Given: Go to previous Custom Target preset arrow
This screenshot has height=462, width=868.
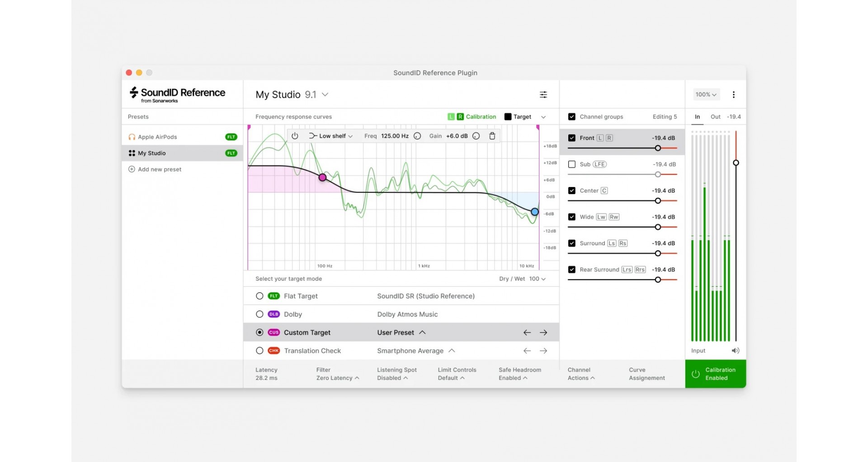Looking at the screenshot, I should pos(527,332).
